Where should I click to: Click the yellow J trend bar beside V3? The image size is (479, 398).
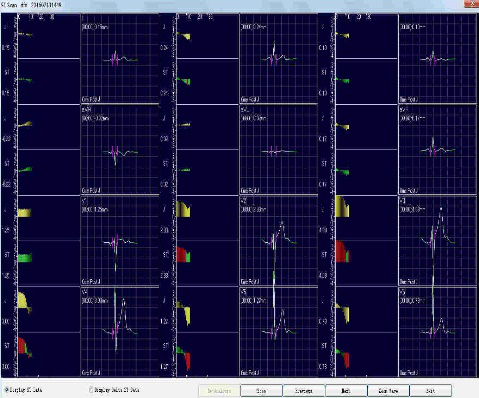pyautogui.click(x=342, y=207)
